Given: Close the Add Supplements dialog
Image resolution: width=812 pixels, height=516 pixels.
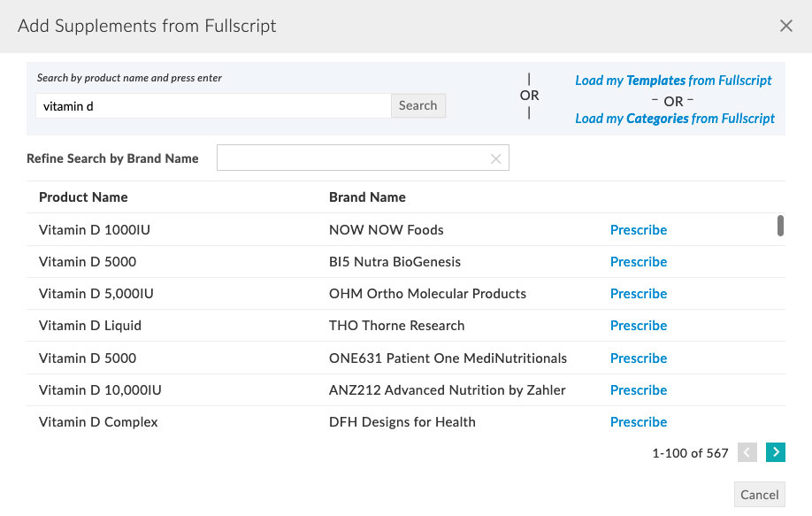Looking at the screenshot, I should coord(786,26).
